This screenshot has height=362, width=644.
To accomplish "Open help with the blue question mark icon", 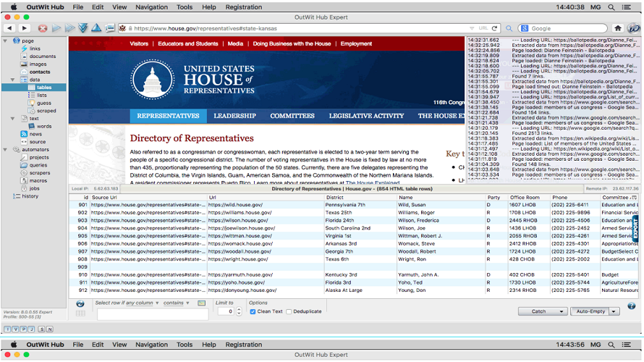I will coord(631,306).
